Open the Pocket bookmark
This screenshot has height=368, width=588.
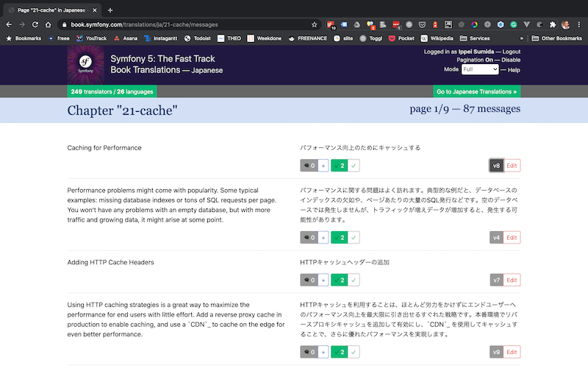(401, 38)
